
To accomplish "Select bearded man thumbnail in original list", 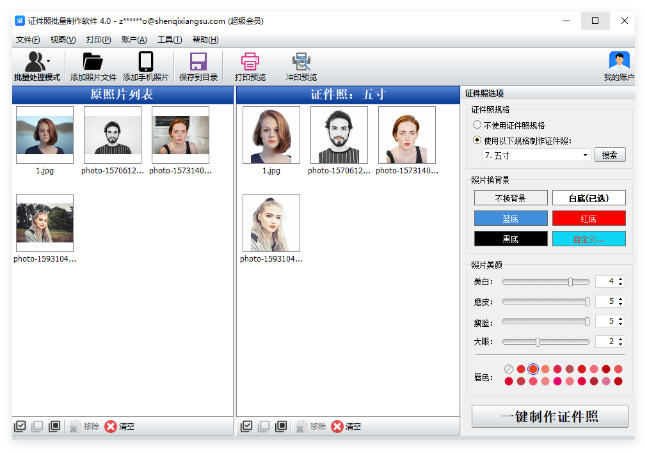I will click(113, 135).
